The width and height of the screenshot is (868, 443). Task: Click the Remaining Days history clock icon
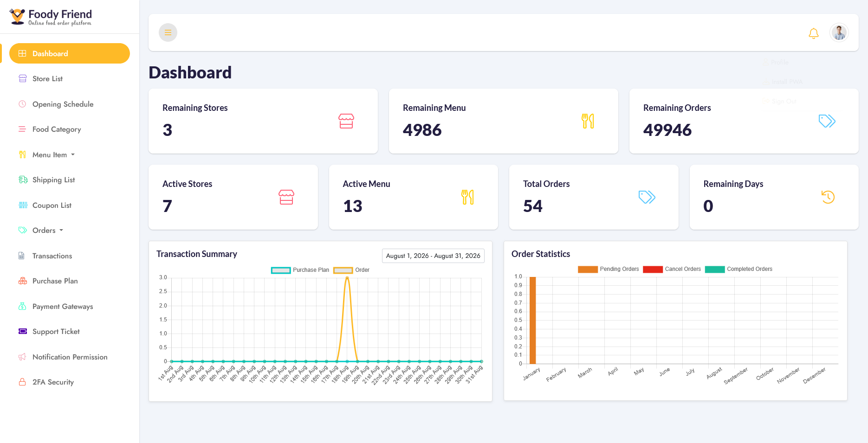coord(828,197)
